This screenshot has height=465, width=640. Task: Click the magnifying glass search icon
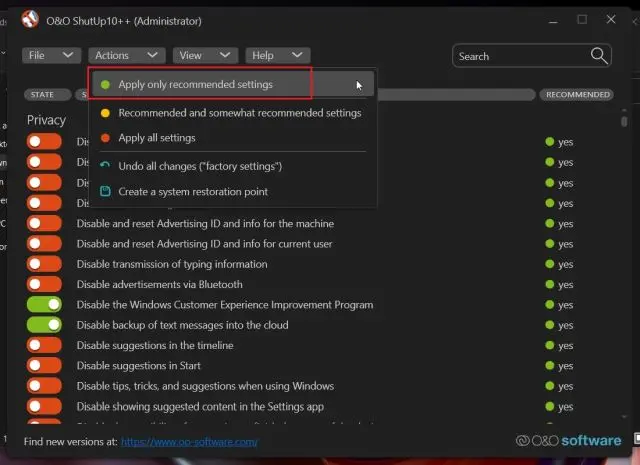(599, 56)
